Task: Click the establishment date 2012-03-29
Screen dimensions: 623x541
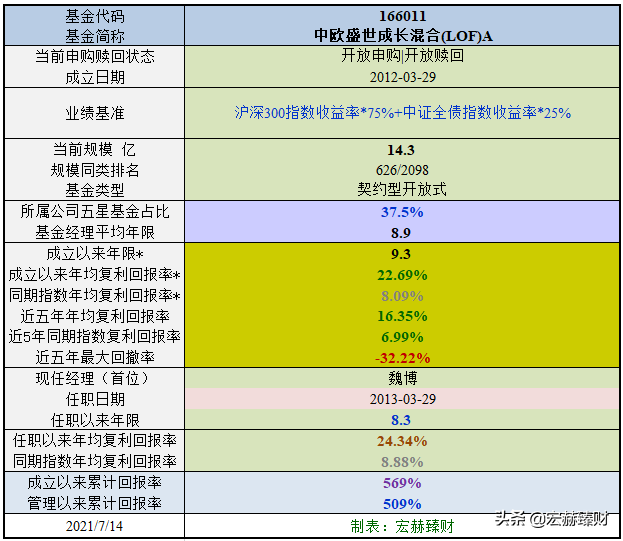Action: 402,77
